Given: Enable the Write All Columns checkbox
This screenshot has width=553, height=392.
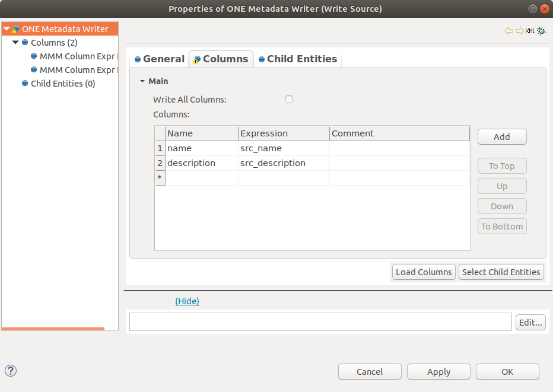Looking at the screenshot, I should (x=289, y=99).
